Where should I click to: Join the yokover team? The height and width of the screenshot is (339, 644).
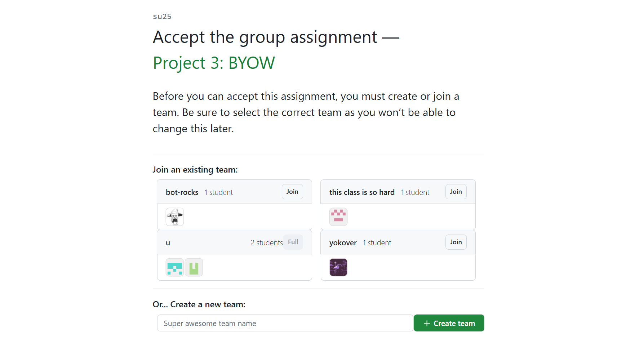click(456, 242)
